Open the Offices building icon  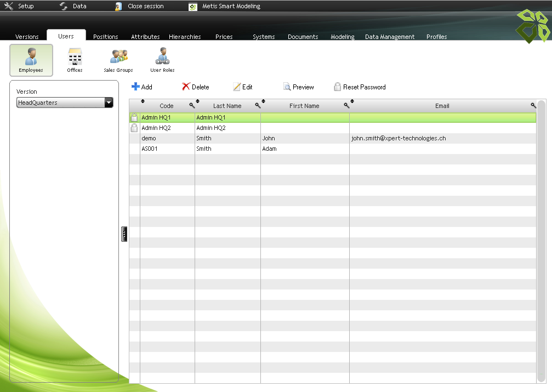(75, 57)
